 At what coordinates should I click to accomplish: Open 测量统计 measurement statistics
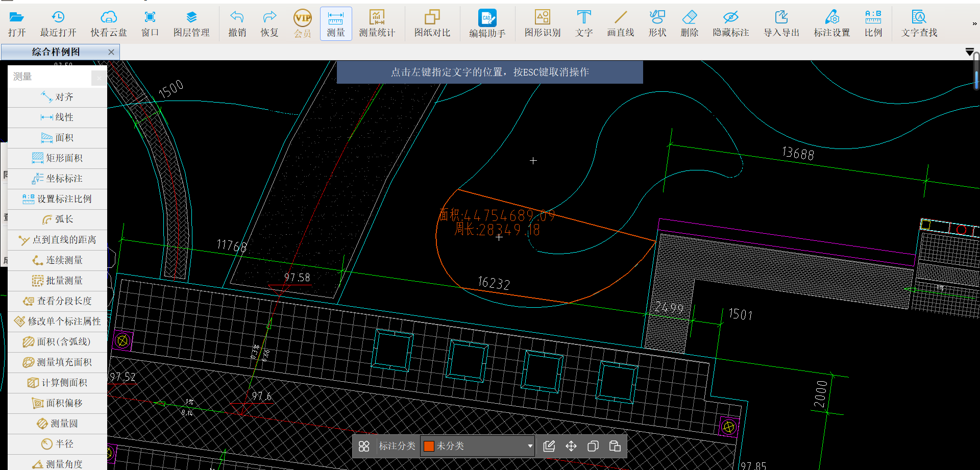tap(377, 24)
